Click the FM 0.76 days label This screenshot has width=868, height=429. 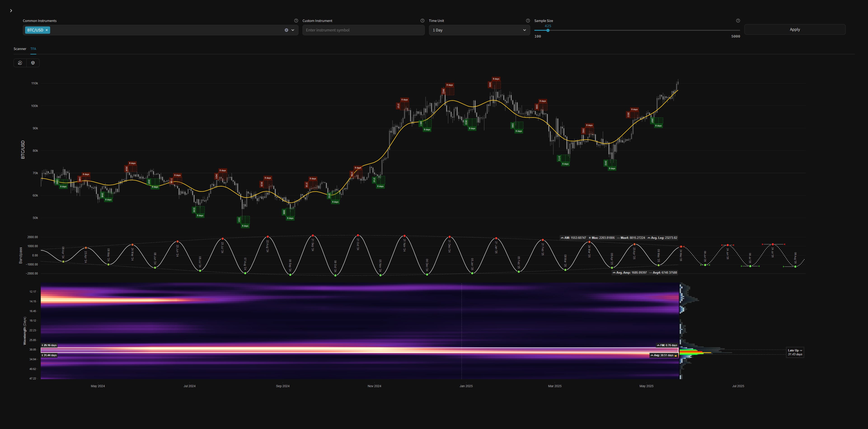tap(667, 345)
